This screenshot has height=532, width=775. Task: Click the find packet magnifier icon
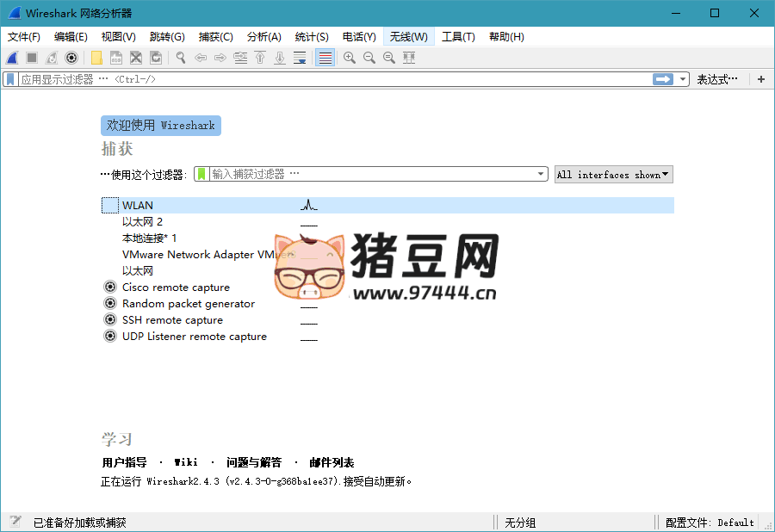point(179,57)
